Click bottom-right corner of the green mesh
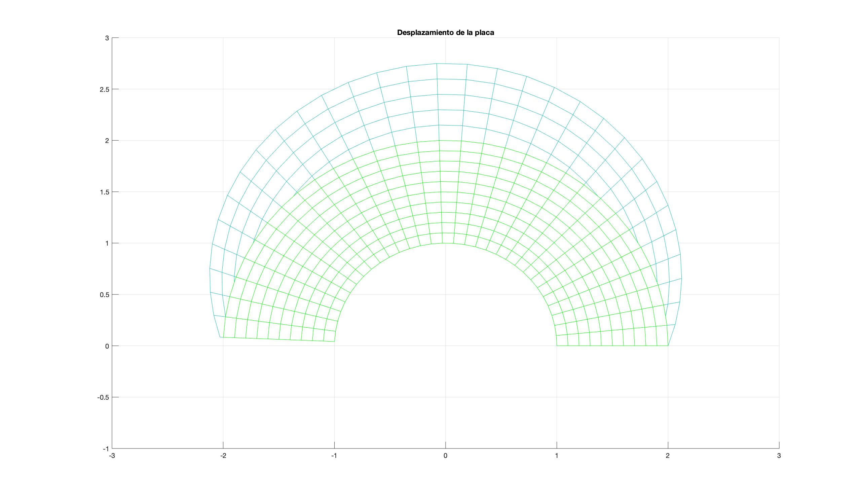This screenshot has width=861, height=504. tap(668, 346)
